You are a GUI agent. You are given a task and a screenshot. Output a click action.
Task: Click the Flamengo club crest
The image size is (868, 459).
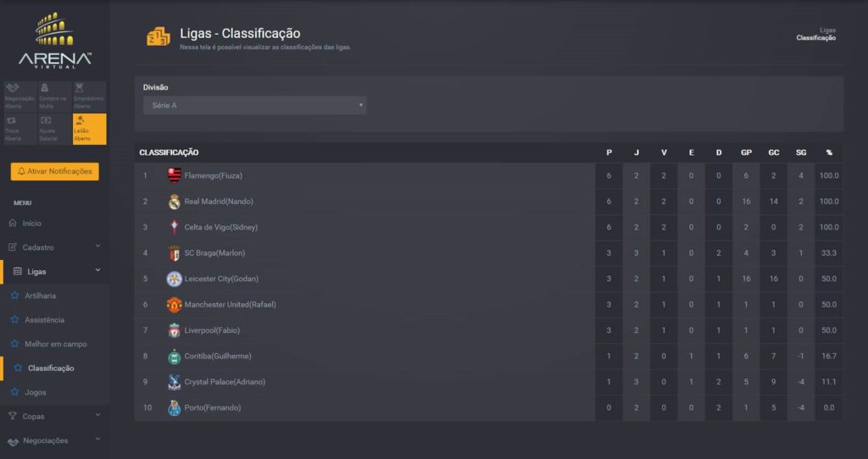(175, 176)
